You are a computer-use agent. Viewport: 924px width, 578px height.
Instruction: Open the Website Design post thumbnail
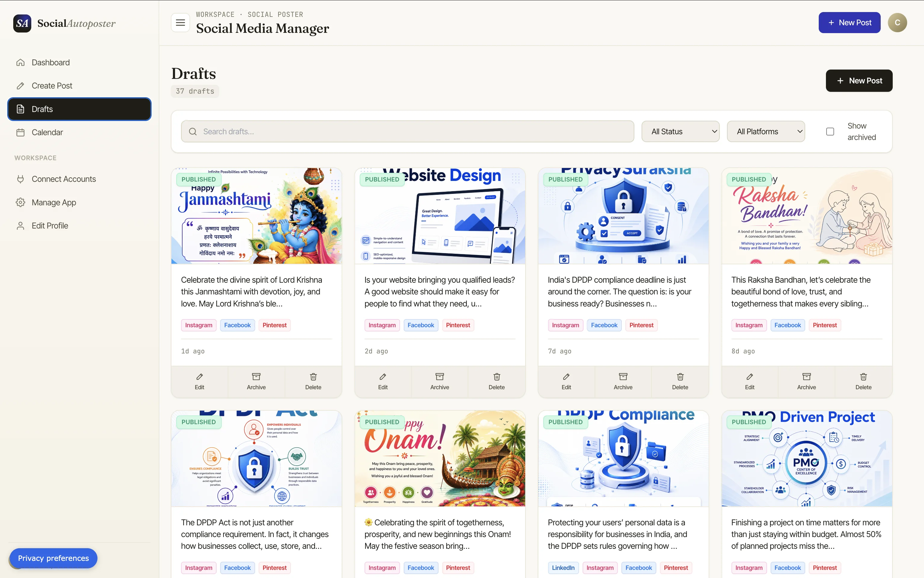coord(440,216)
